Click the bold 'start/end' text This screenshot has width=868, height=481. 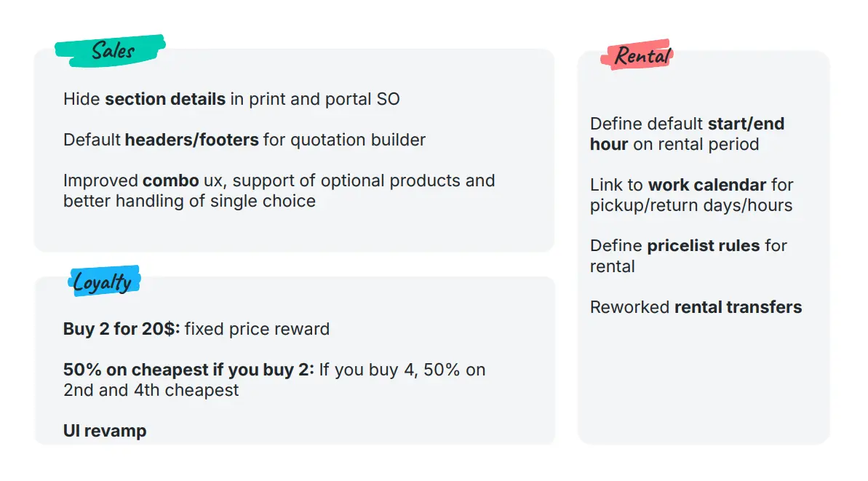click(746, 124)
